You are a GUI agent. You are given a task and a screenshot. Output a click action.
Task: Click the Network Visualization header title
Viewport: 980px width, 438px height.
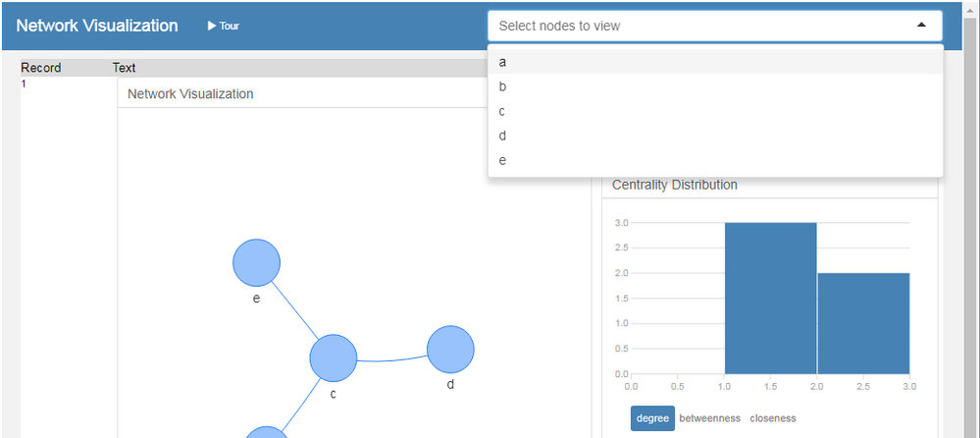[x=97, y=26]
